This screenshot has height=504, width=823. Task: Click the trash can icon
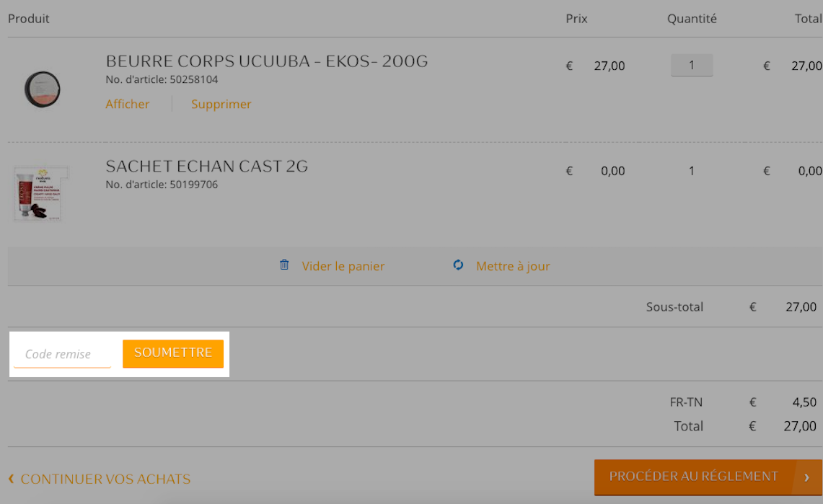(284, 265)
